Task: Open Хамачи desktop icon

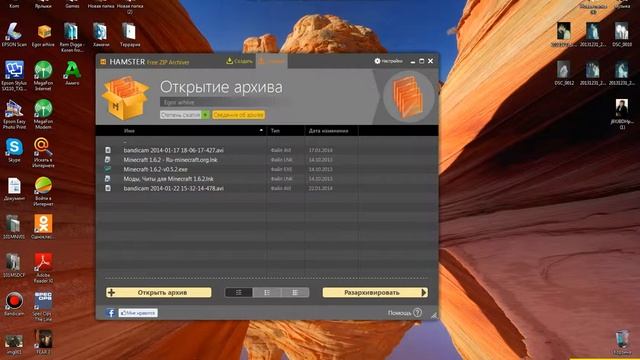Action: pos(101,35)
